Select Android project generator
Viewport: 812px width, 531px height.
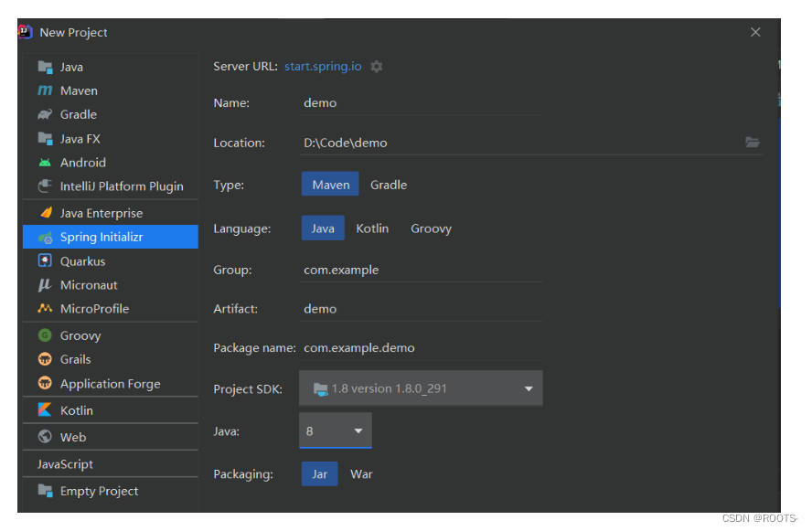click(x=111, y=163)
